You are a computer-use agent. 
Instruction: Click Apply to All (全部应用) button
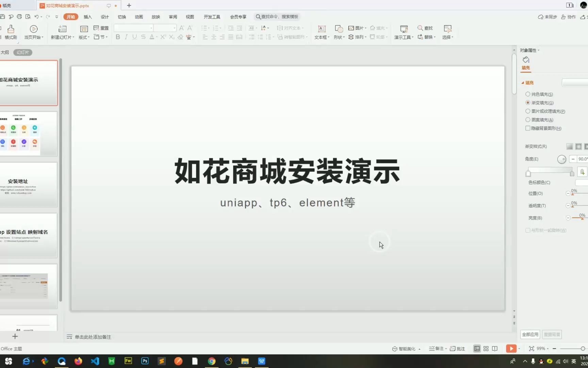point(530,334)
